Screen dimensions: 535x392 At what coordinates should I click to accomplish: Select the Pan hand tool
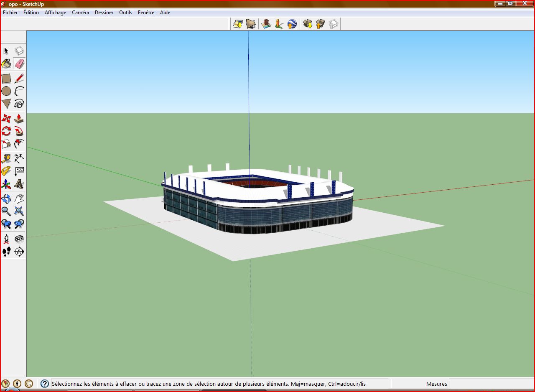[x=19, y=199]
